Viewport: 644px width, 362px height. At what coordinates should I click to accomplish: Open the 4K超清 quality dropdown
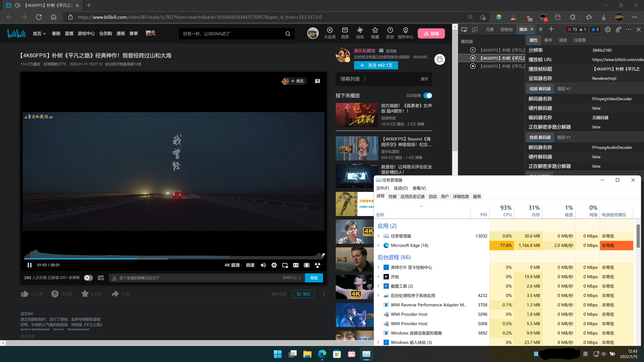232,265
